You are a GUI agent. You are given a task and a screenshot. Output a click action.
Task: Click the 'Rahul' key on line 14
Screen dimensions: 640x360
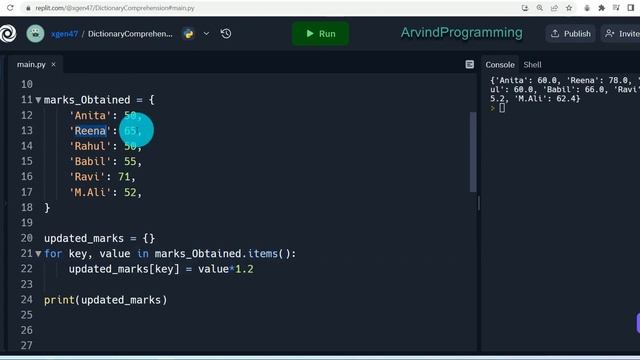coord(90,146)
